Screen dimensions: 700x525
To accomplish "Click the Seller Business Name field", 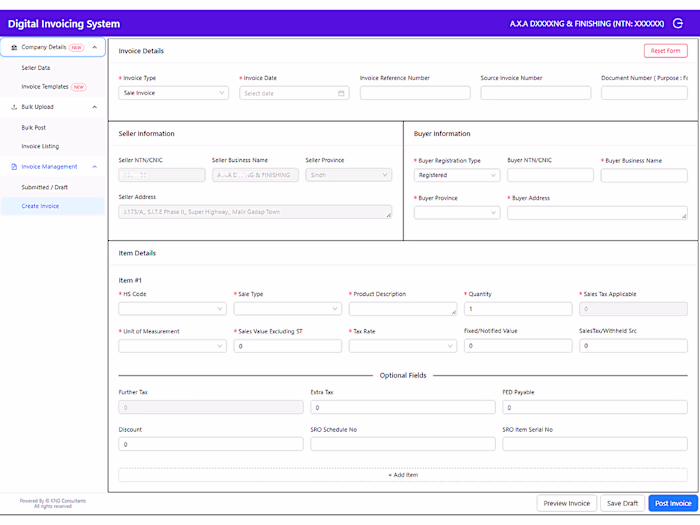I will click(x=255, y=175).
